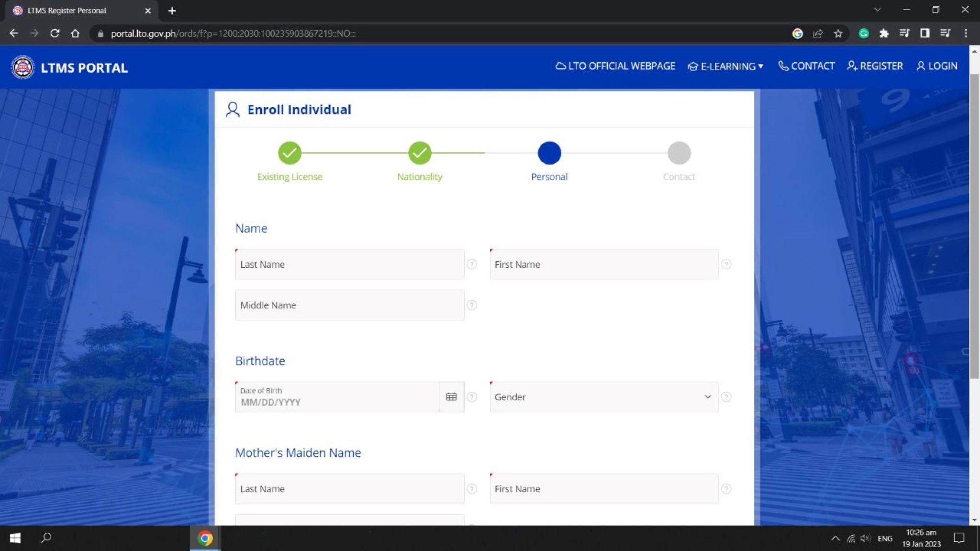This screenshot has width=980, height=551.
Task: Click the Google icon in address bar
Action: 797,33
